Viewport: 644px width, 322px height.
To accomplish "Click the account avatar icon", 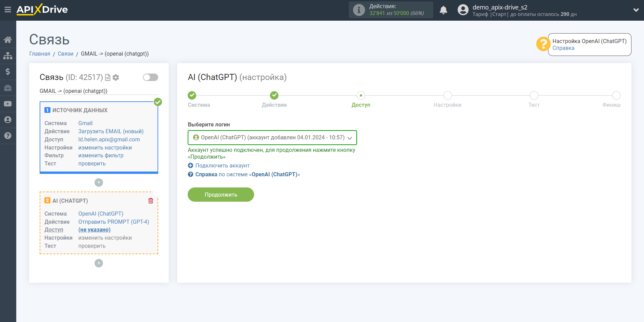I will click(x=463, y=10).
